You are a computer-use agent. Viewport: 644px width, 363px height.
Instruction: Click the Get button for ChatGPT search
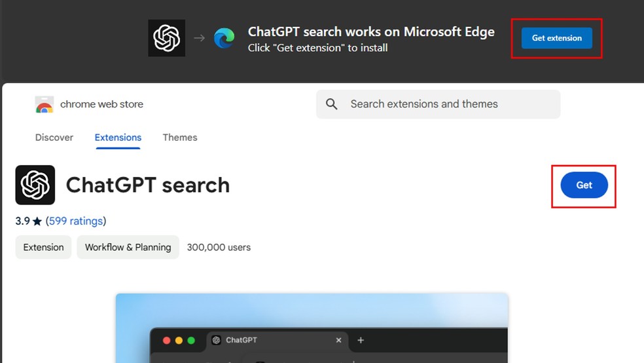(x=584, y=185)
